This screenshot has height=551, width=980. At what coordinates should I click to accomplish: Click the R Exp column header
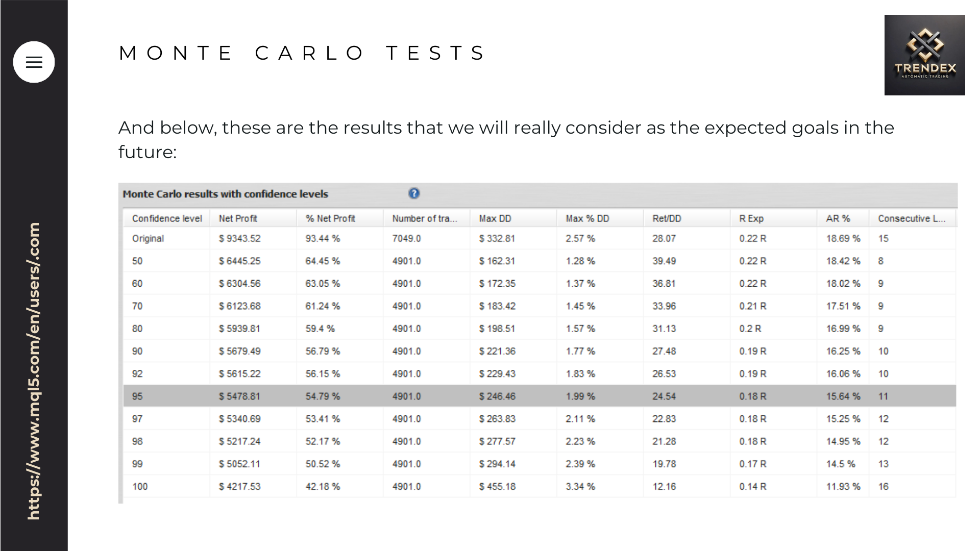coord(774,218)
